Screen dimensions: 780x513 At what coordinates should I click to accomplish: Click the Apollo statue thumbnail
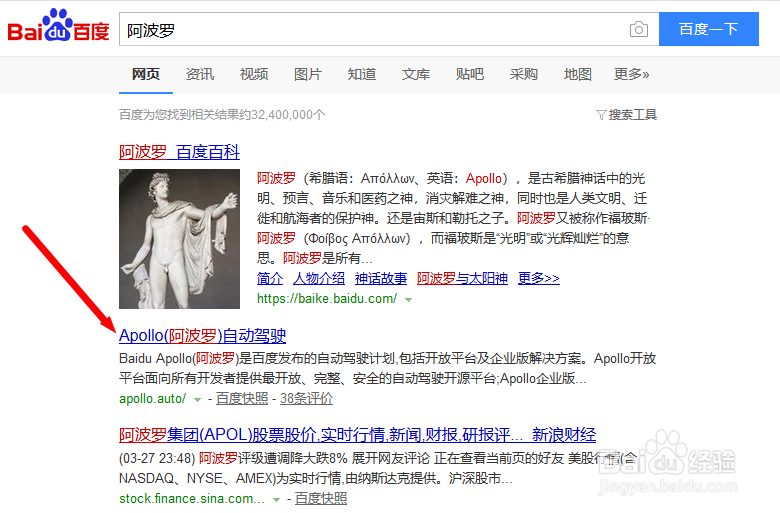(179, 239)
